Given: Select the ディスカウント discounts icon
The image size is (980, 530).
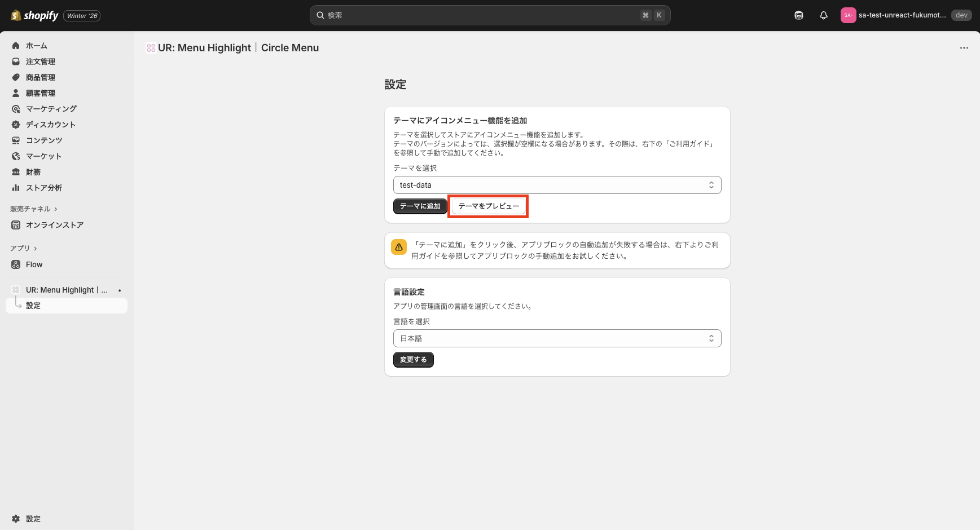Looking at the screenshot, I should [x=16, y=124].
